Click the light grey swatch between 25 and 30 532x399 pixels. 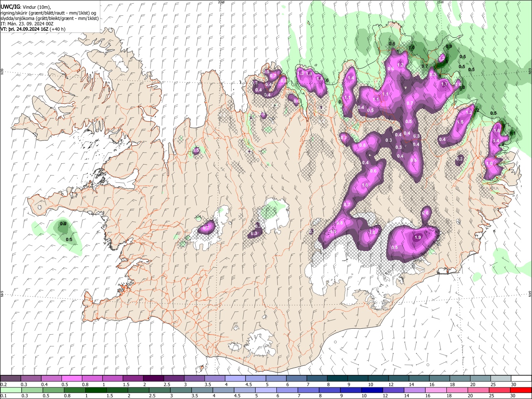click(x=501, y=379)
